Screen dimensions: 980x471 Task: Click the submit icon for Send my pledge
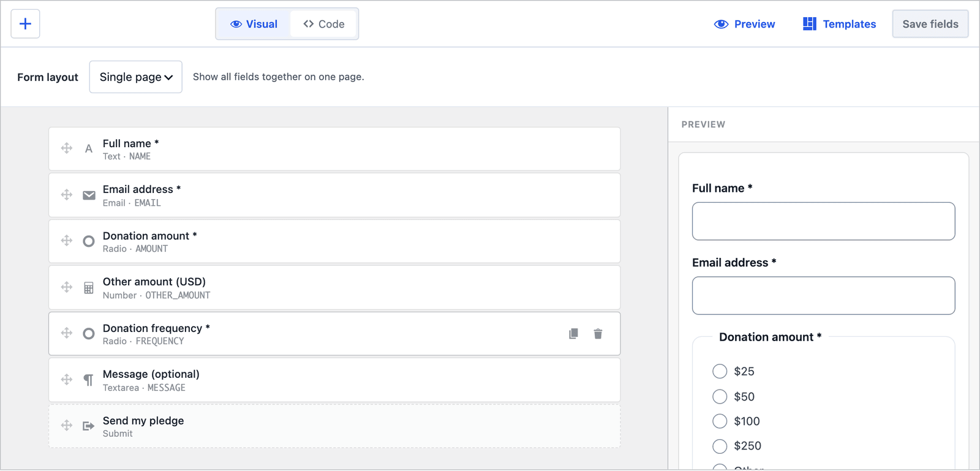[89, 426]
